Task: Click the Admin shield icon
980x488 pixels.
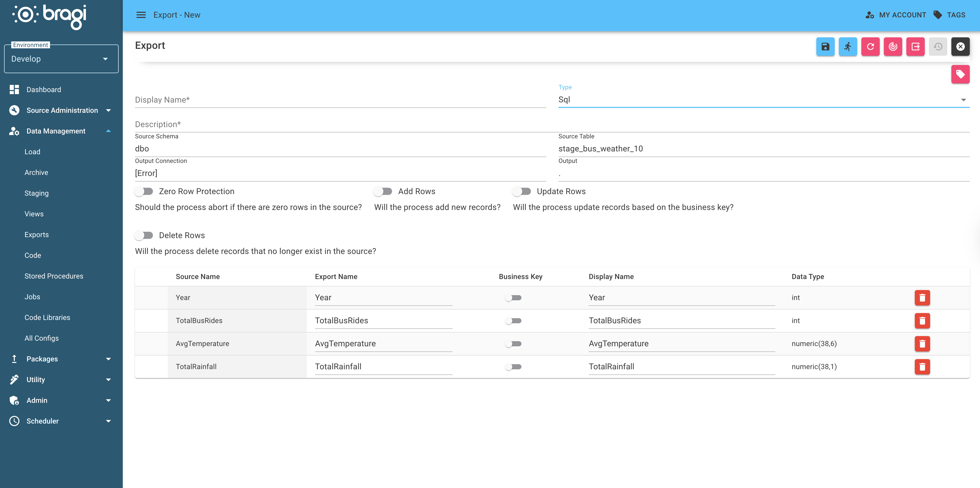Action: coord(14,400)
